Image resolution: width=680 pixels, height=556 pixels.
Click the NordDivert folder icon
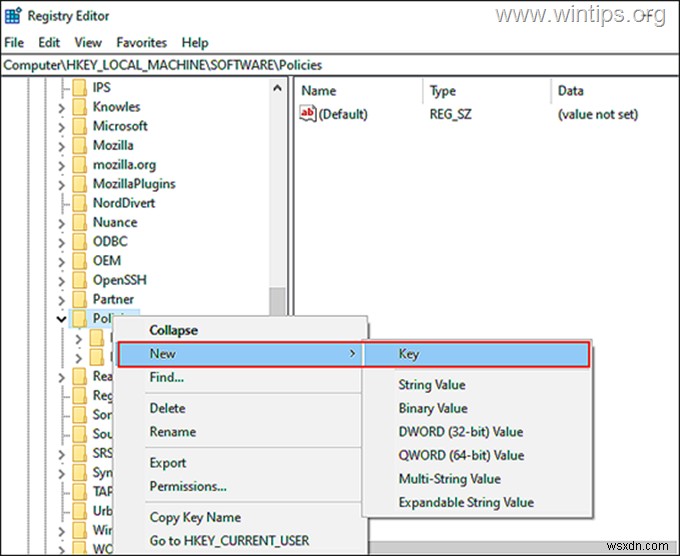tap(80, 203)
